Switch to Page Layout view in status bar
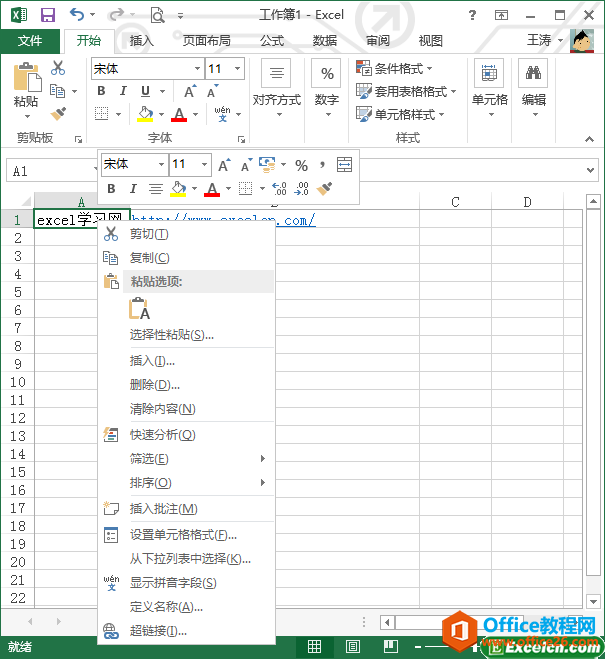This screenshot has height=659, width=605. 352,646
